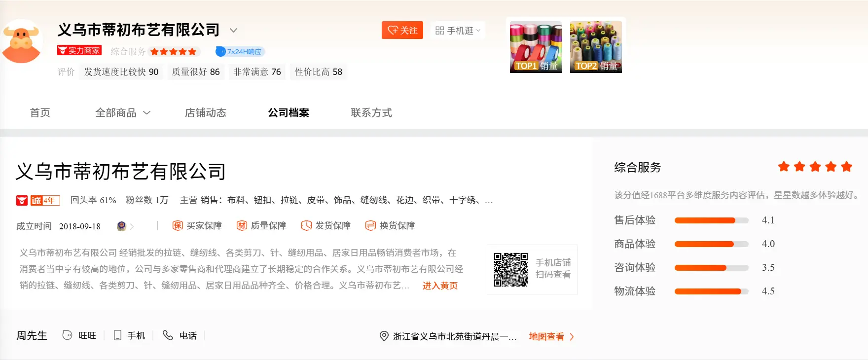Screen dimensions: 868x360
Task: Click the 诚信通 4年 membership badge
Action: tap(45, 200)
